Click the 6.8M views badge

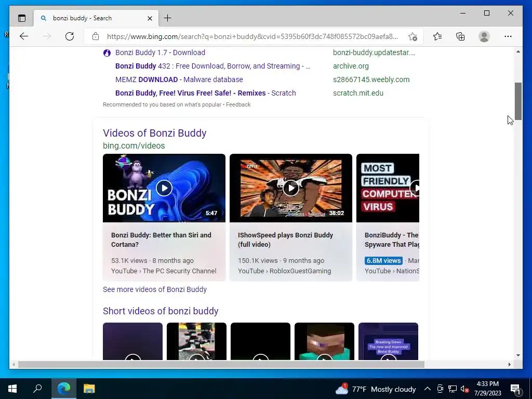[x=384, y=261]
